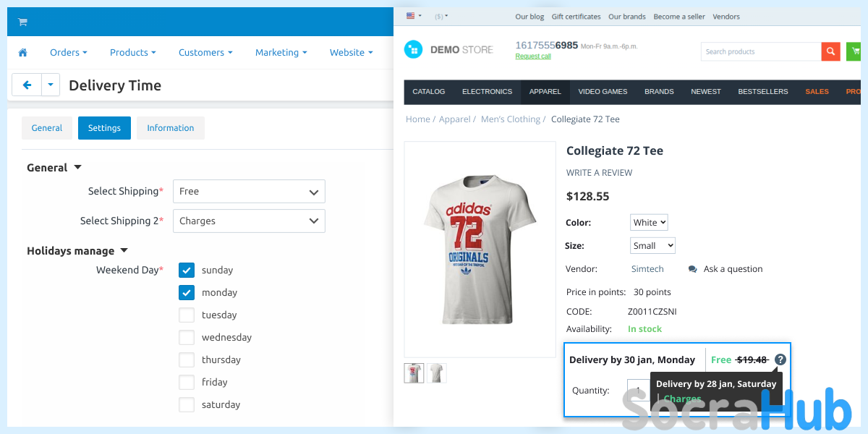This screenshot has height=434, width=868.
Task: Check the saturday weekend checkbox
Action: point(187,404)
